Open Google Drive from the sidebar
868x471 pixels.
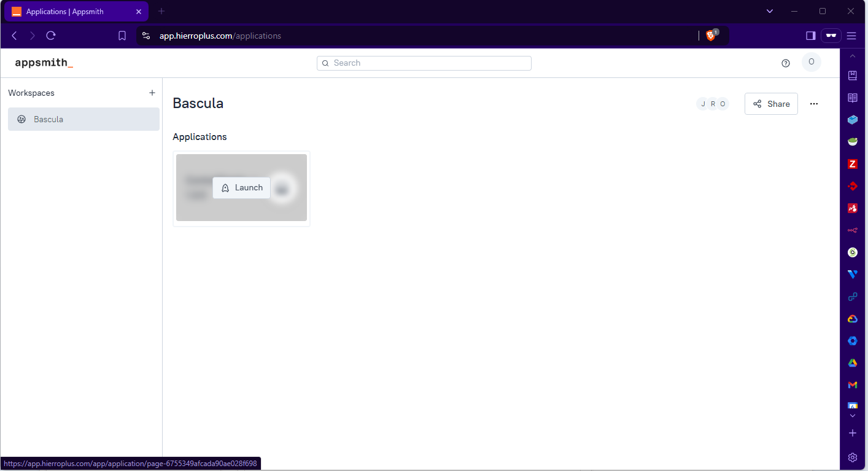[x=852, y=363]
